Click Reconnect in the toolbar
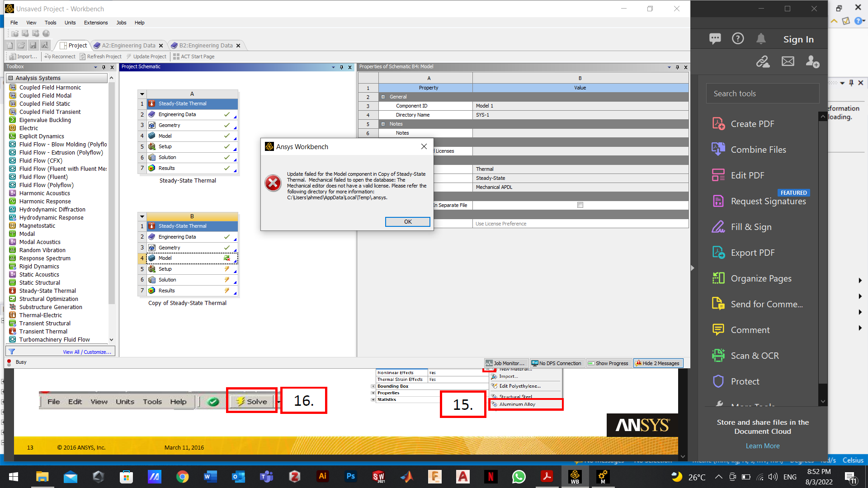 point(60,56)
